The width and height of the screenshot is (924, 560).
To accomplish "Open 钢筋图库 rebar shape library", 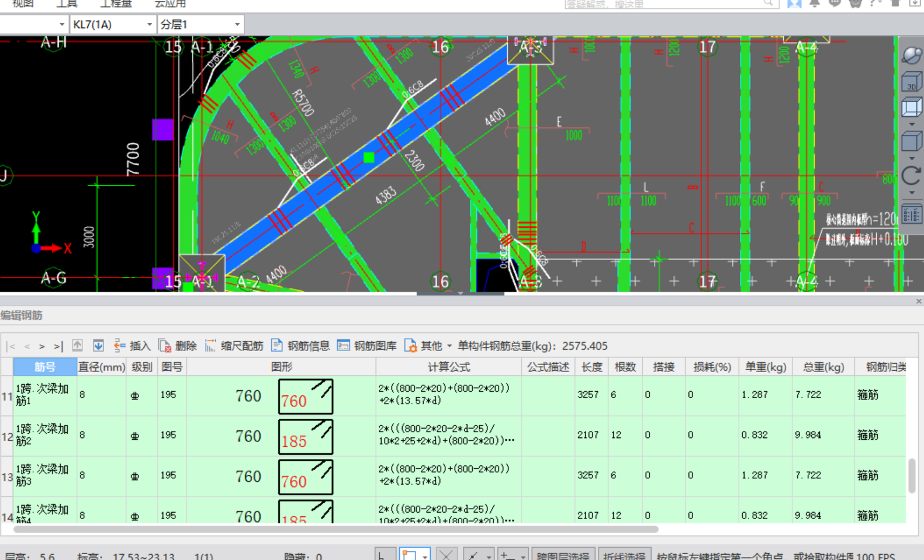I will click(x=367, y=346).
